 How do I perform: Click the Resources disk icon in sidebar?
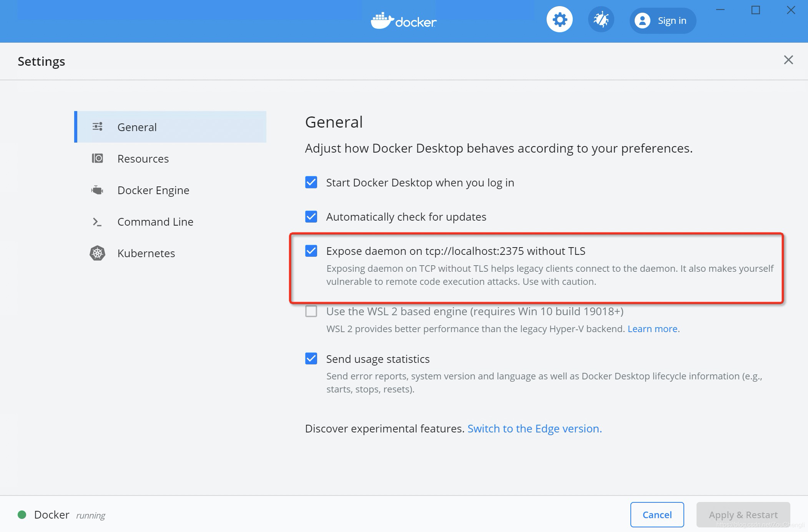pos(97,158)
